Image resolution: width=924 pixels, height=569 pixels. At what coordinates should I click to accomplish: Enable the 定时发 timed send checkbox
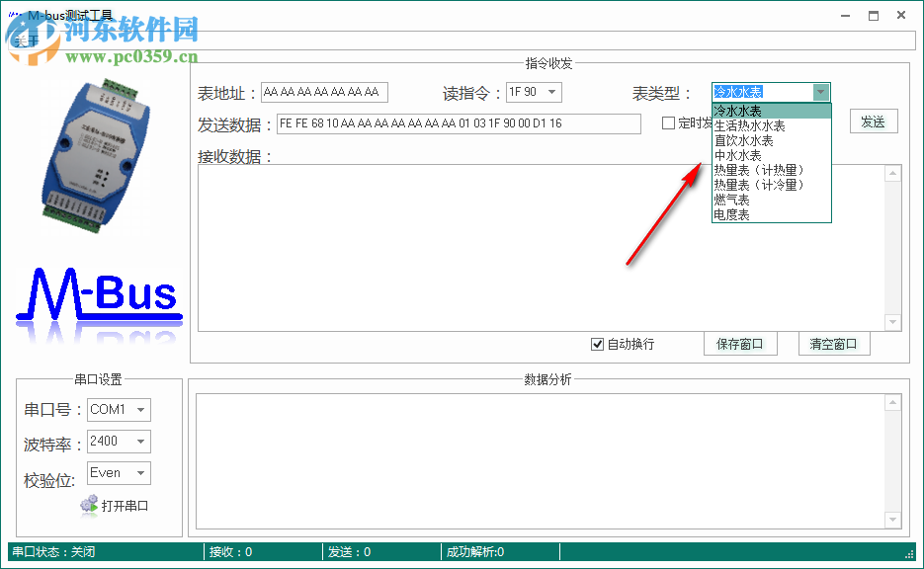pyautogui.click(x=669, y=122)
